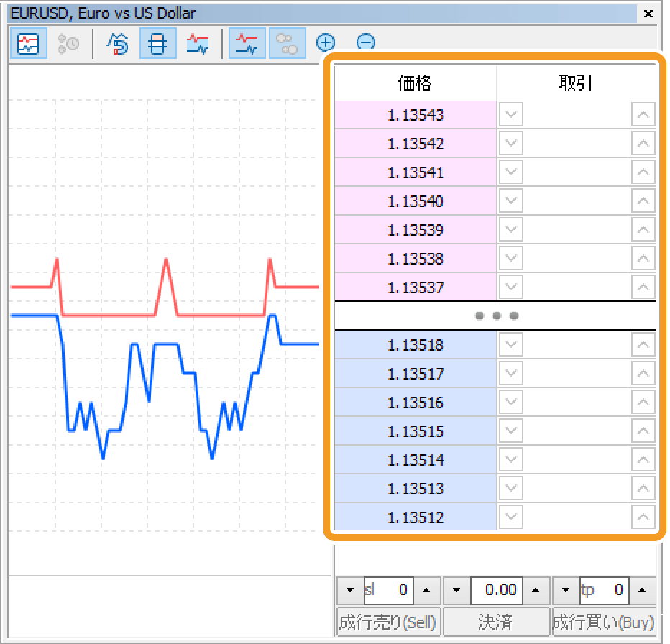Select bid price 1.13513
The image size is (670, 644).
pos(416,489)
